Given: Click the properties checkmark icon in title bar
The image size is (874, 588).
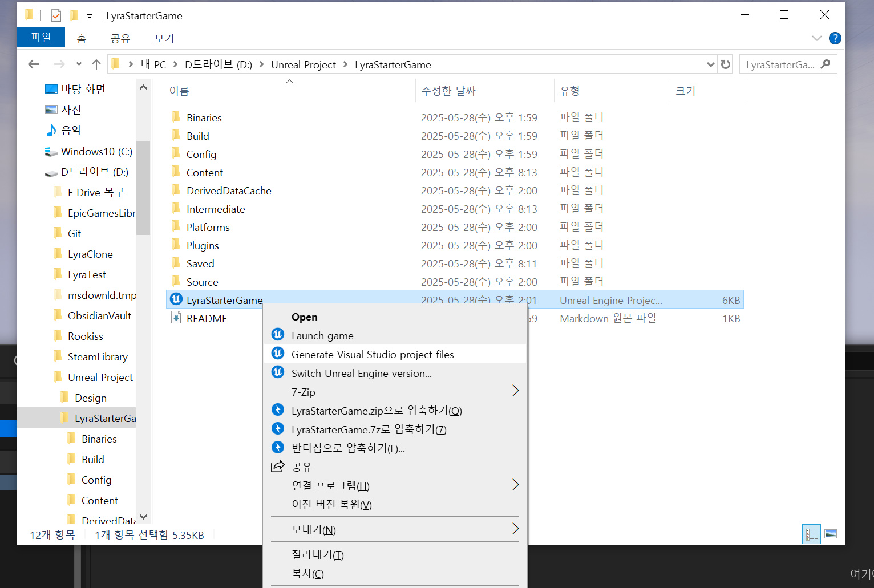Looking at the screenshot, I should tap(56, 15).
